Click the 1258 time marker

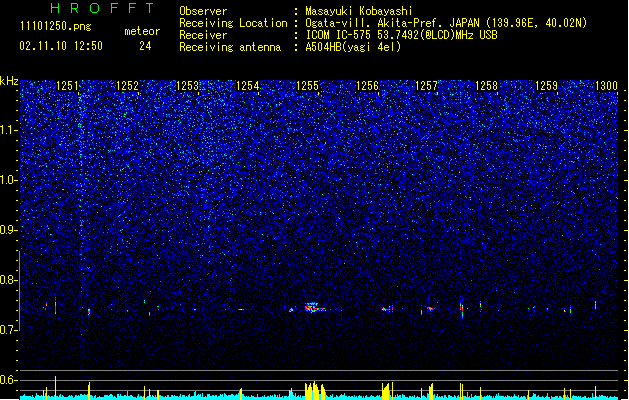(486, 86)
